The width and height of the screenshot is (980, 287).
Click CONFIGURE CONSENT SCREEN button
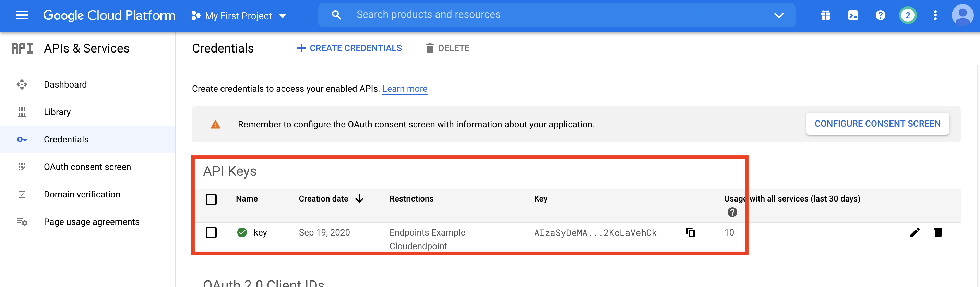point(877,124)
